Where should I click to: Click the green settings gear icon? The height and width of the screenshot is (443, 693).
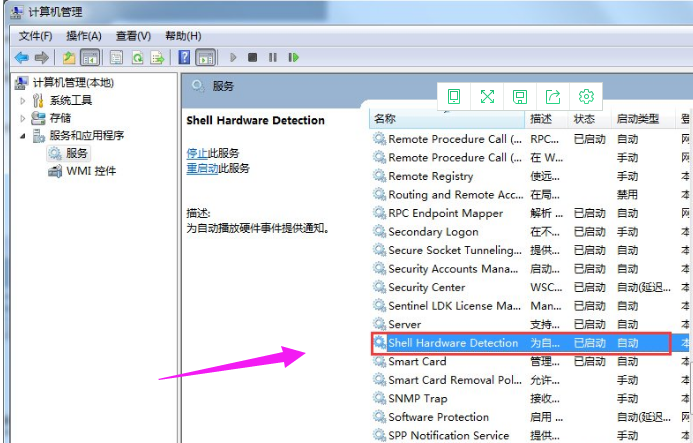[587, 96]
